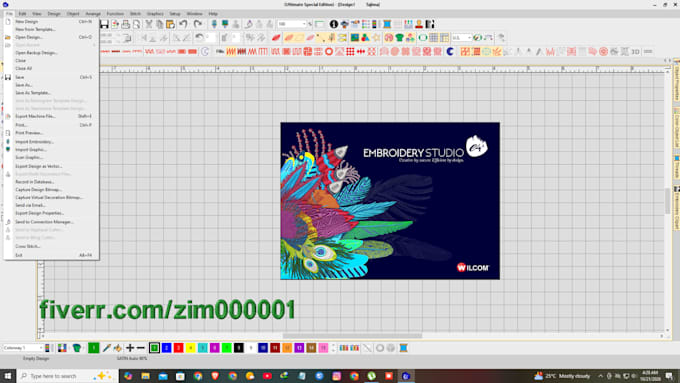Click the red ring circle stitch icon
The height and width of the screenshot is (383, 680).
pyautogui.click(x=329, y=52)
